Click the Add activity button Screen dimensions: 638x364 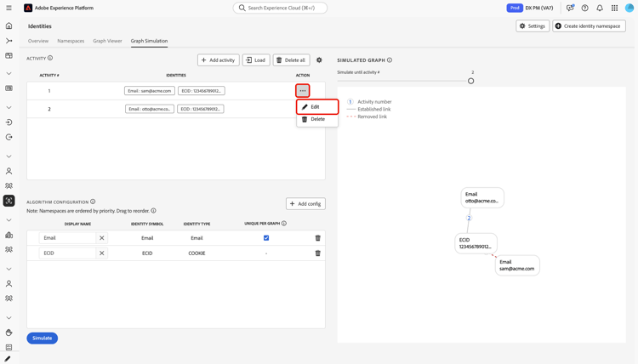click(x=219, y=60)
